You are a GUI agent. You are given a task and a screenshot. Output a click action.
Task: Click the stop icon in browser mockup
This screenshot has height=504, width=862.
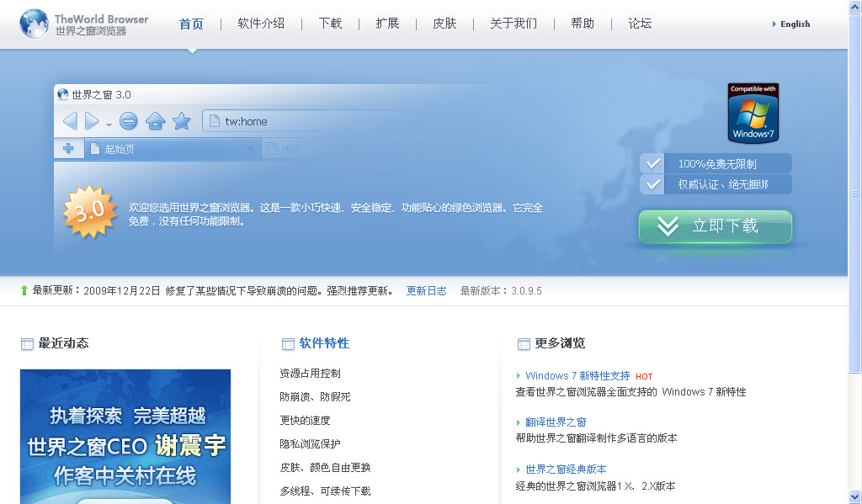pyautogui.click(x=128, y=121)
